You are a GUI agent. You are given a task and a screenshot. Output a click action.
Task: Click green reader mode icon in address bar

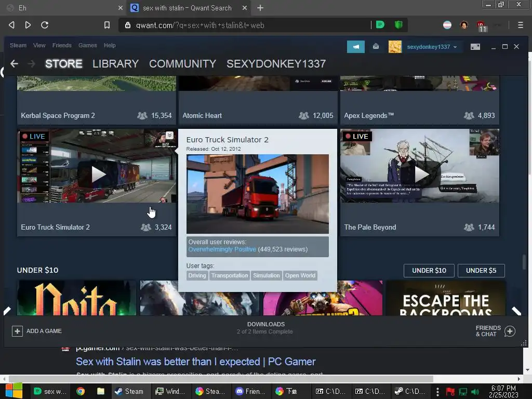pyautogui.click(x=380, y=24)
